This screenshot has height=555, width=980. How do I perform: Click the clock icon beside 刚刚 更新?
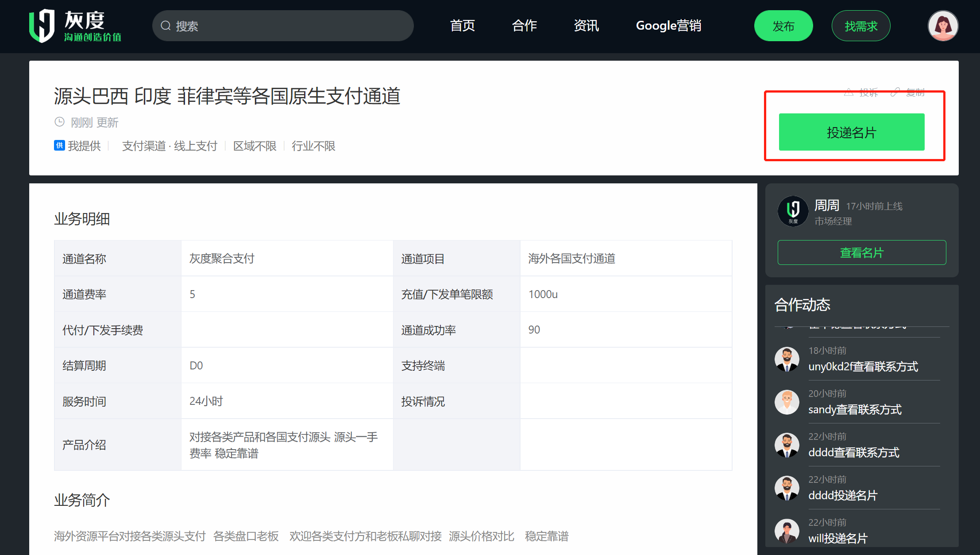pyautogui.click(x=59, y=122)
